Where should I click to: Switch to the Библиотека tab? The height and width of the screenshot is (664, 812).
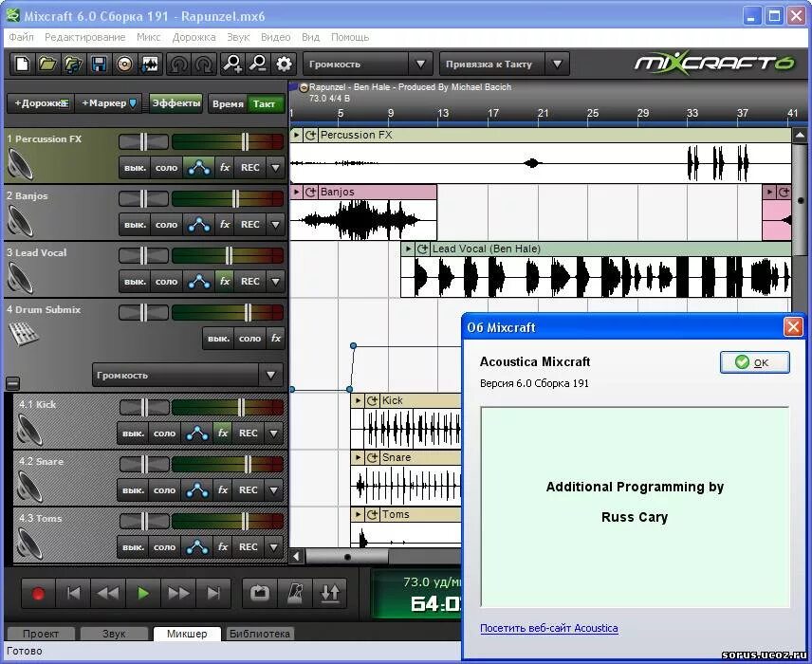pos(260,634)
